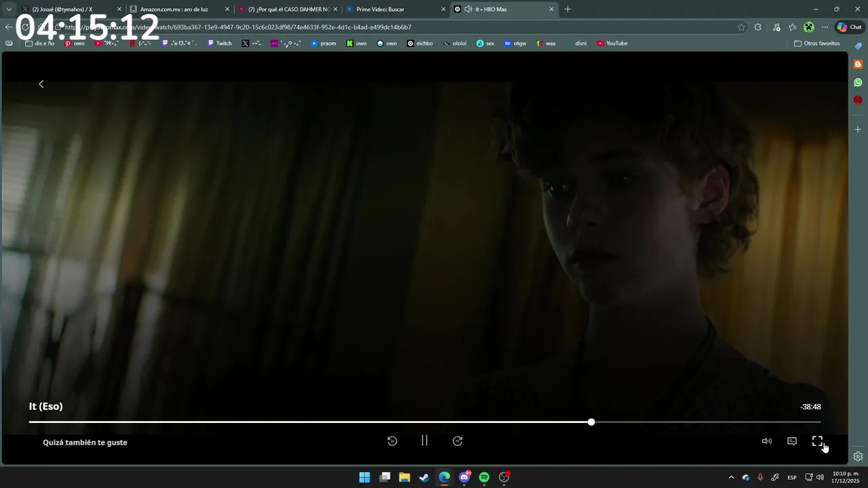The height and width of the screenshot is (488, 868).
Task: Enter fullscreen with the player's fullscreen icon
Action: click(817, 441)
